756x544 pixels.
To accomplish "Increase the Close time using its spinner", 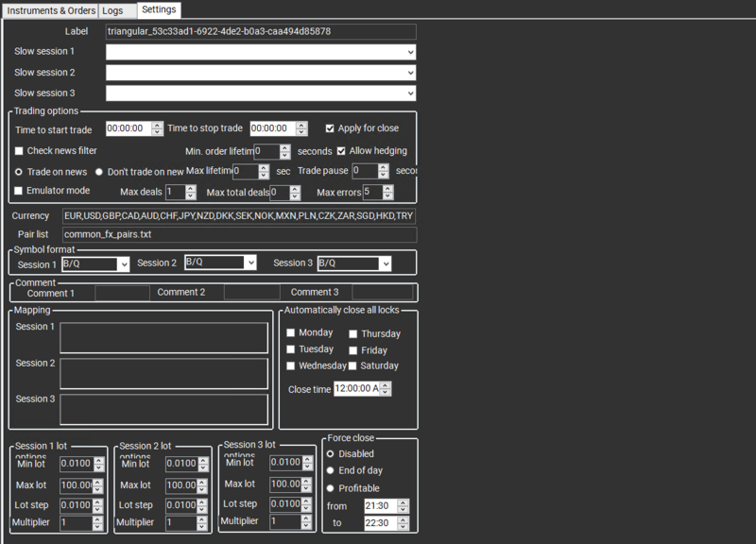I will tap(383, 383).
